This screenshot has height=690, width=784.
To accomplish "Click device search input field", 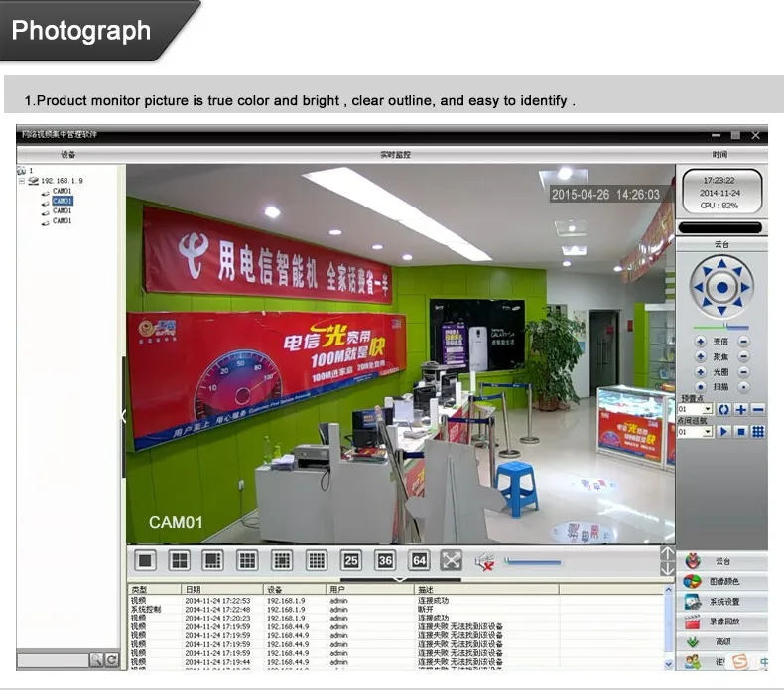I will [x=53, y=660].
